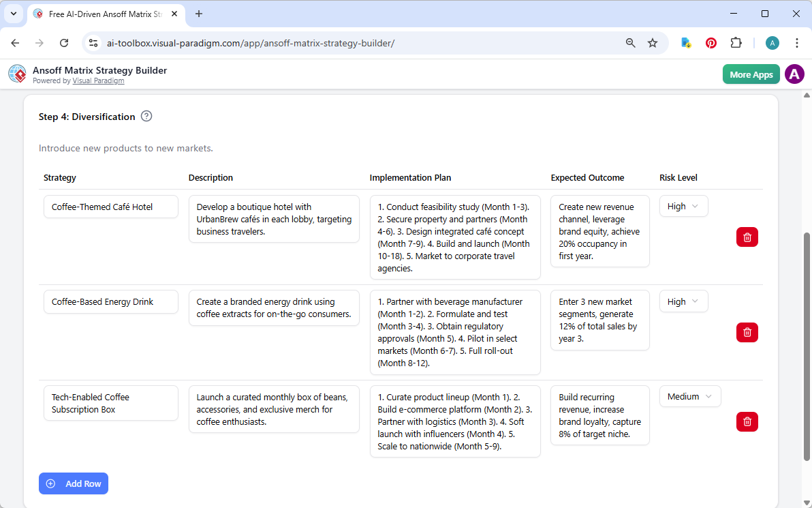812x508 pixels.
Task: Delete the Coffee-Based Energy Drink row
Action: click(747, 332)
